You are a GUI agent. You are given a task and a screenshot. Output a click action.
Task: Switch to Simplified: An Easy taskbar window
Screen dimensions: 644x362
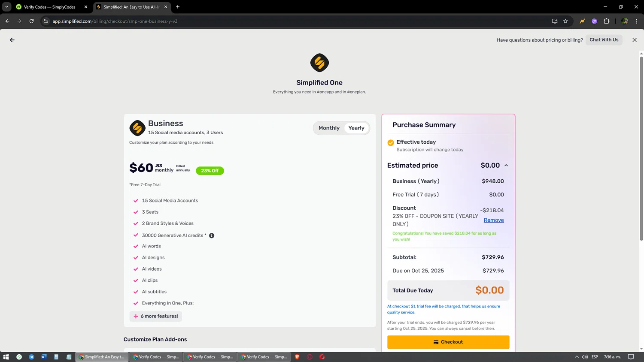102,357
